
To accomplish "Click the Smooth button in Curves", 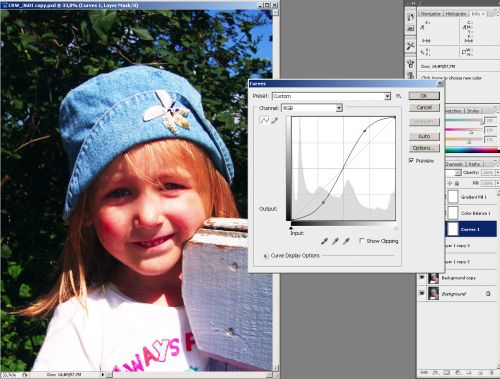I will click(x=424, y=122).
